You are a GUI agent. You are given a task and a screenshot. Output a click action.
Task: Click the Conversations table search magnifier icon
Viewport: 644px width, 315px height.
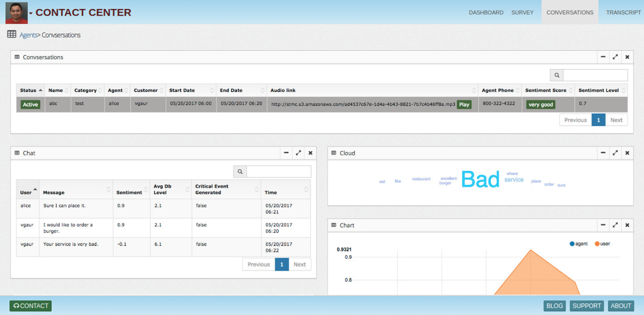coord(557,75)
